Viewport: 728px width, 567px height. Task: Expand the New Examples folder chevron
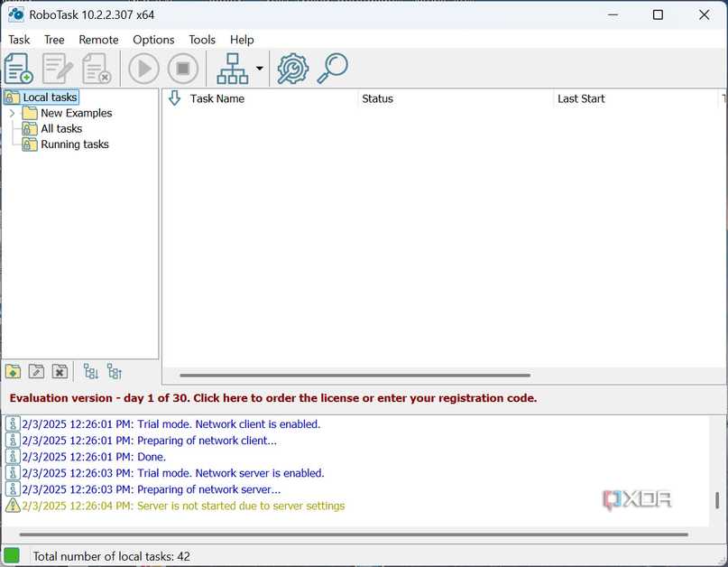pyautogui.click(x=12, y=113)
